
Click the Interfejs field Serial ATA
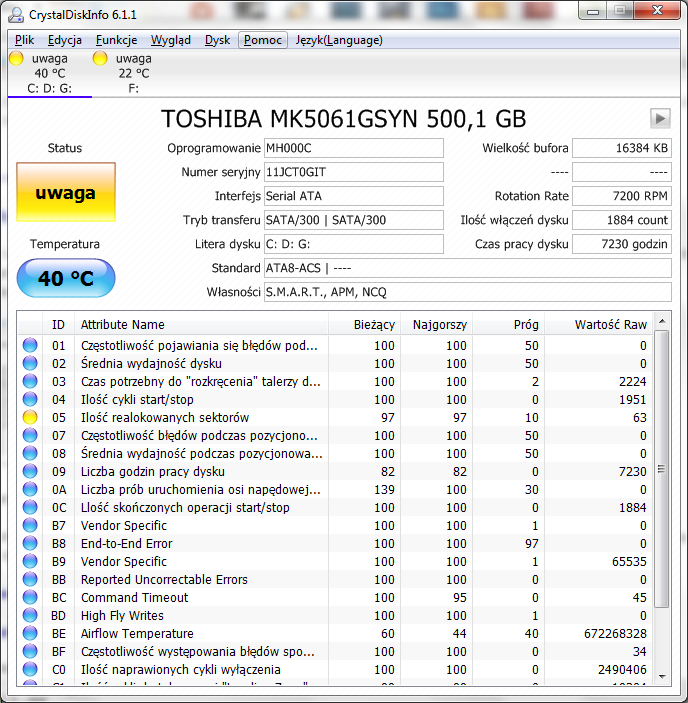(354, 196)
